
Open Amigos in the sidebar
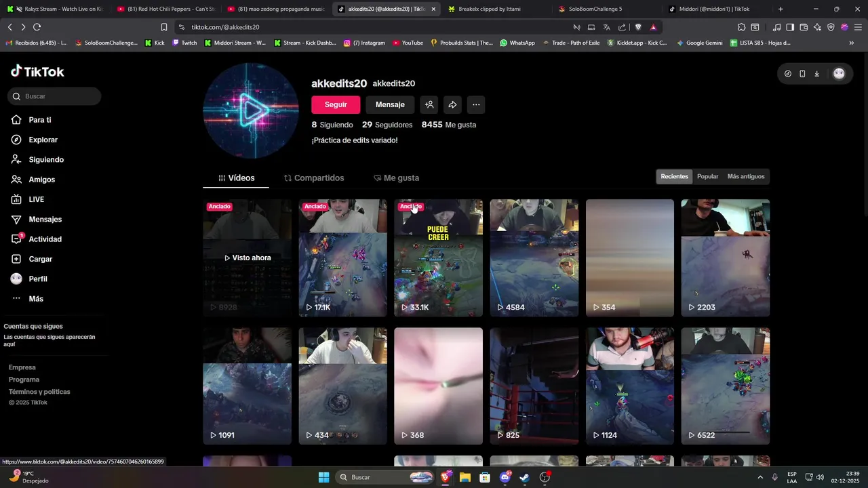[x=33, y=180]
